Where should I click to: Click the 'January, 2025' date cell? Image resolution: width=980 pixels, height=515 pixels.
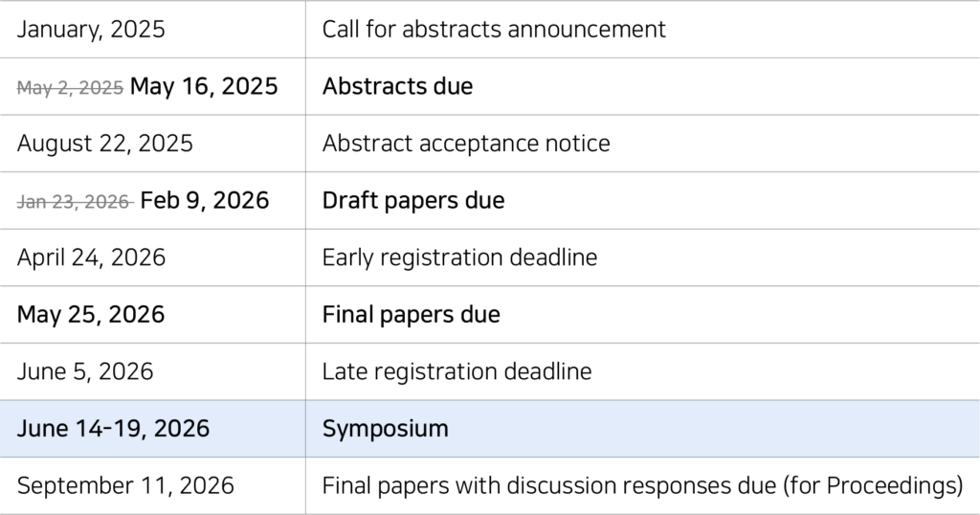[x=91, y=29]
